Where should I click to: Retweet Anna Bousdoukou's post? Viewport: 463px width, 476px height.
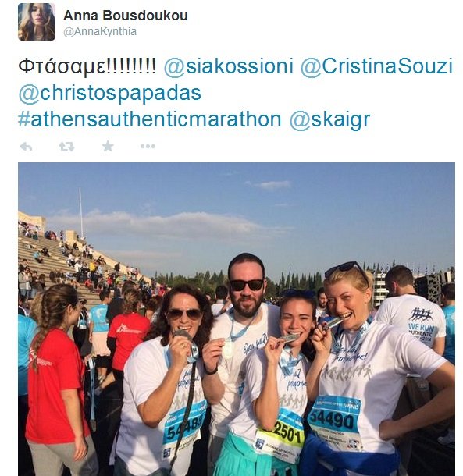pyautogui.click(x=67, y=147)
